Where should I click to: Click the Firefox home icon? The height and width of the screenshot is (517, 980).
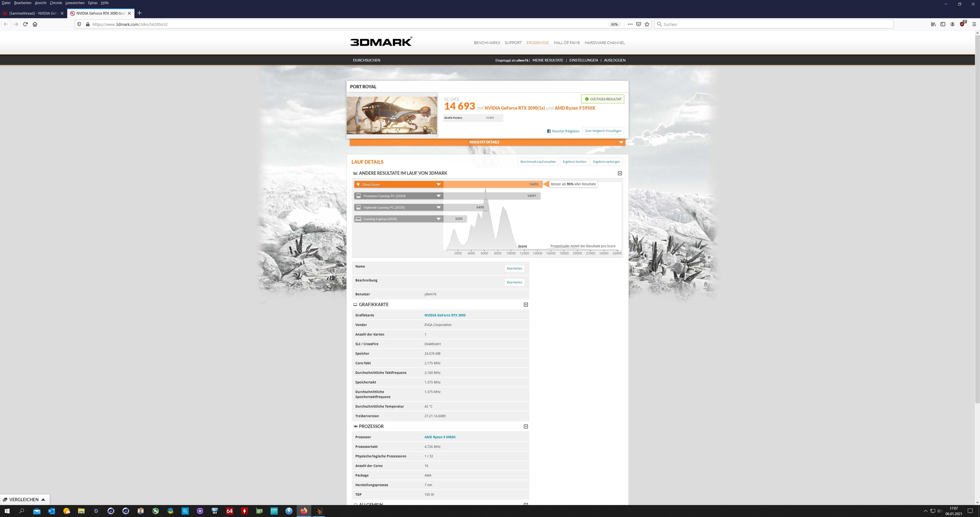click(35, 24)
